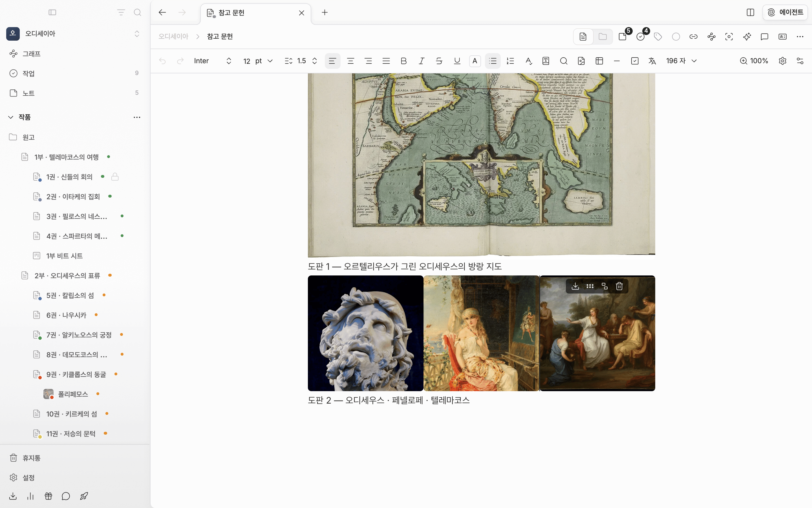Viewport: 812px width, 508px height.
Task: Toggle bulleted list
Action: pos(493,61)
